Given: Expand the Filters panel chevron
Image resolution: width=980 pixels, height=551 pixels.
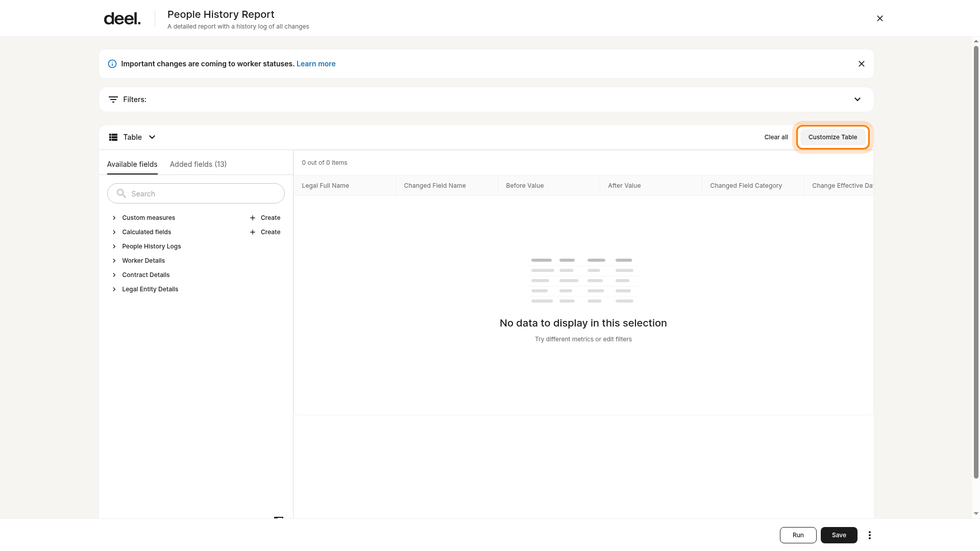Looking at the screenshot, I should coord(857,99).
